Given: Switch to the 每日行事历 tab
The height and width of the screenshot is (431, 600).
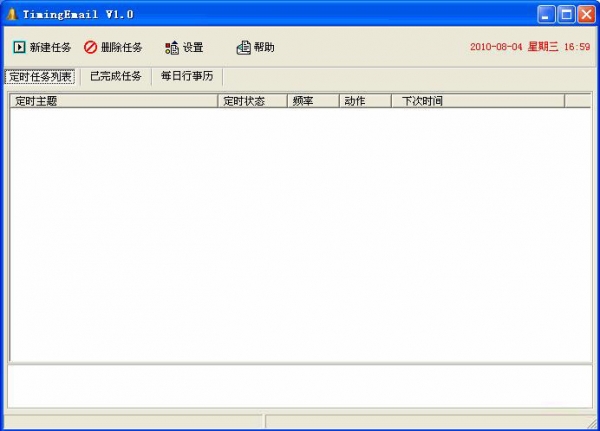Looking at the screenshot, I should 187,76.
